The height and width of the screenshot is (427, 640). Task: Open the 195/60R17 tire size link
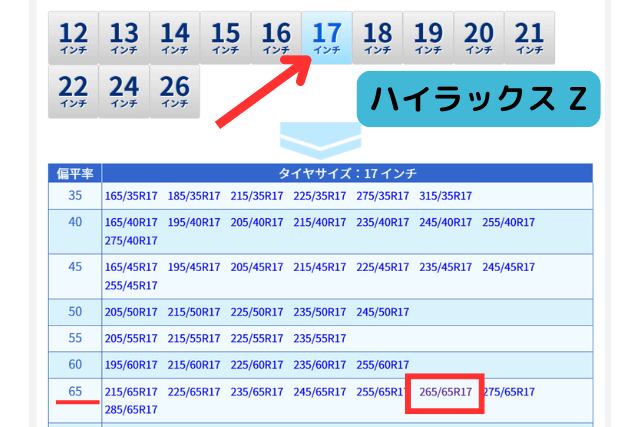pos(130,365)
